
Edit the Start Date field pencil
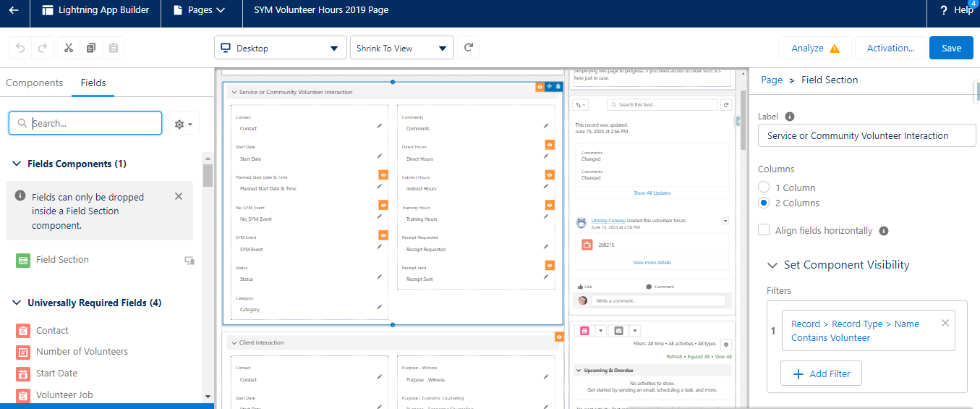[379, 156]
